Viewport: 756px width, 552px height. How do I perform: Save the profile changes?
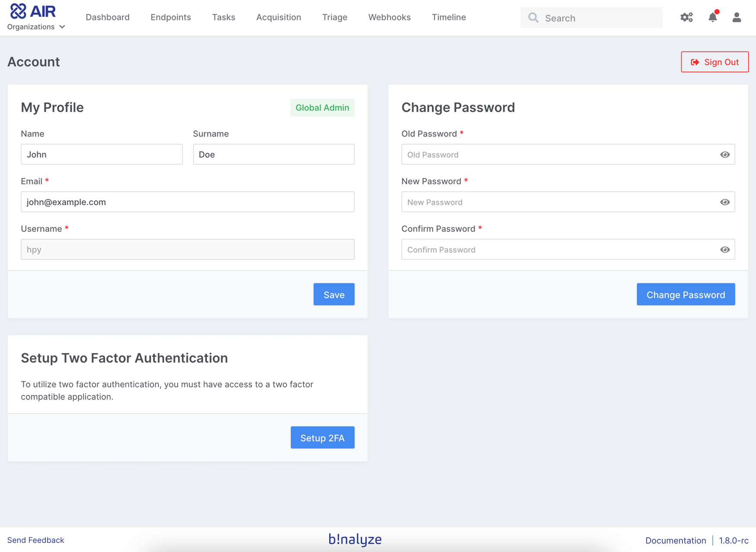pyautogui.click(x=334, y=294)
